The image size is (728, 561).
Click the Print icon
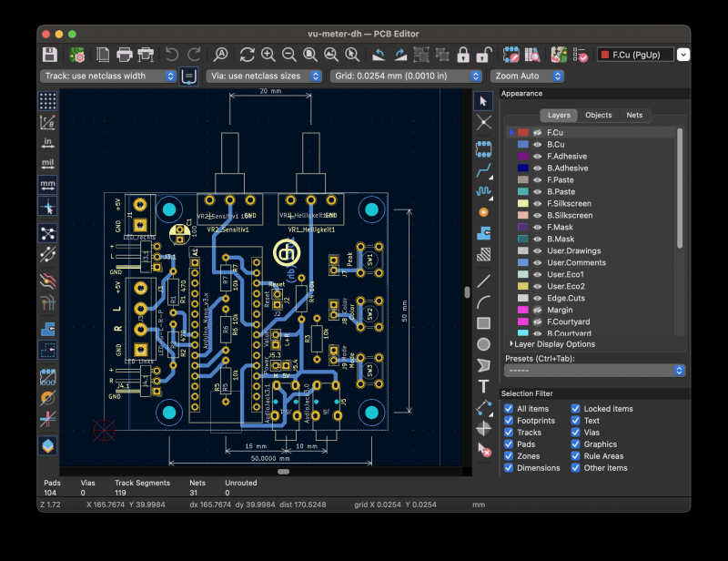click(124, 55)
